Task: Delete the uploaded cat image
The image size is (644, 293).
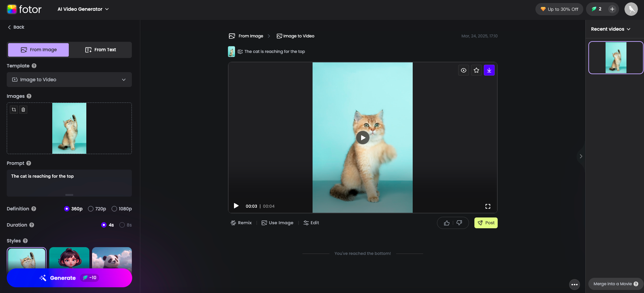Action: [23, 110]
